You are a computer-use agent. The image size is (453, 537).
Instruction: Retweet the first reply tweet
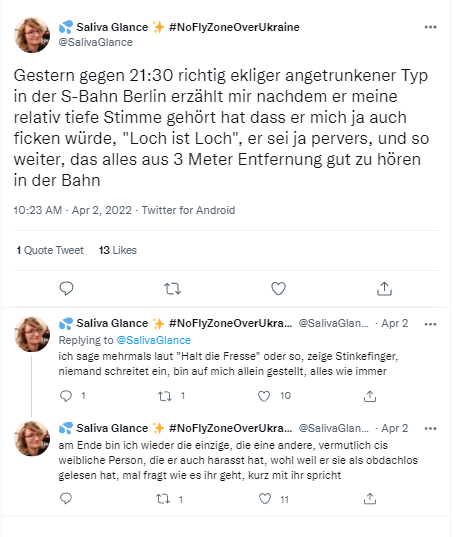click(x=165, y=396)
